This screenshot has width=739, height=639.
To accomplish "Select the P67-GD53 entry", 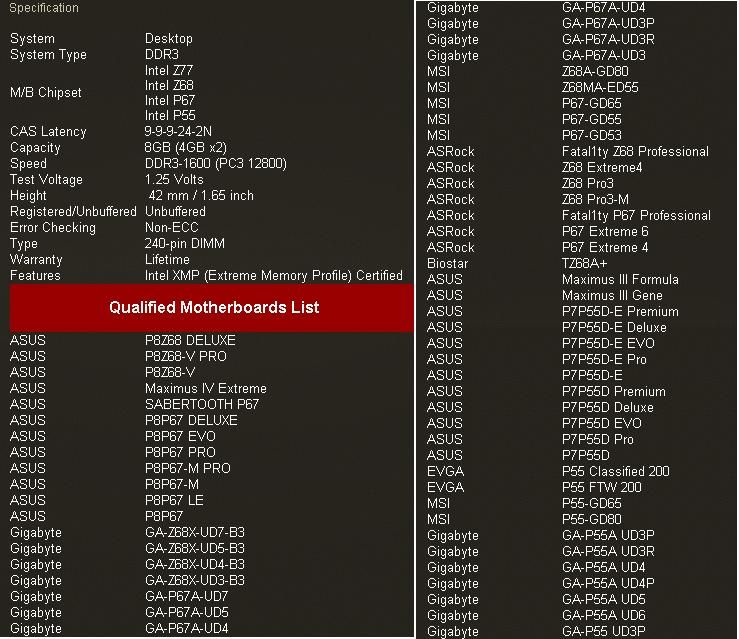I will pos(592,136).
